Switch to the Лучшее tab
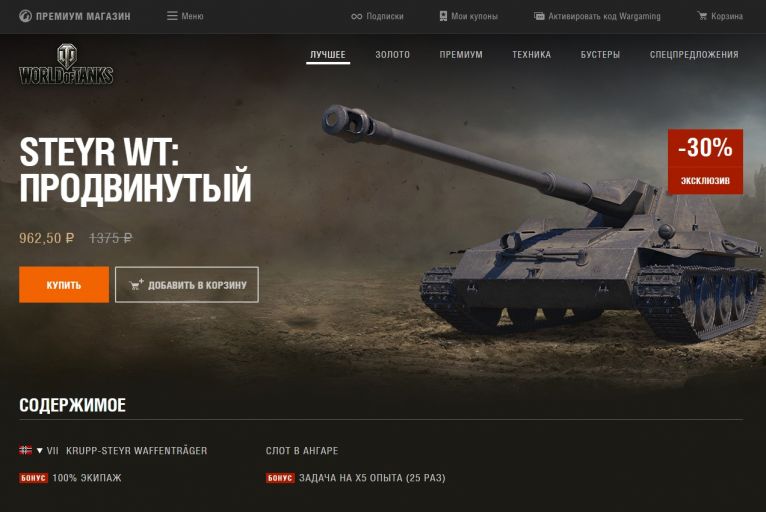766x512 pixels. click(328, 55)
